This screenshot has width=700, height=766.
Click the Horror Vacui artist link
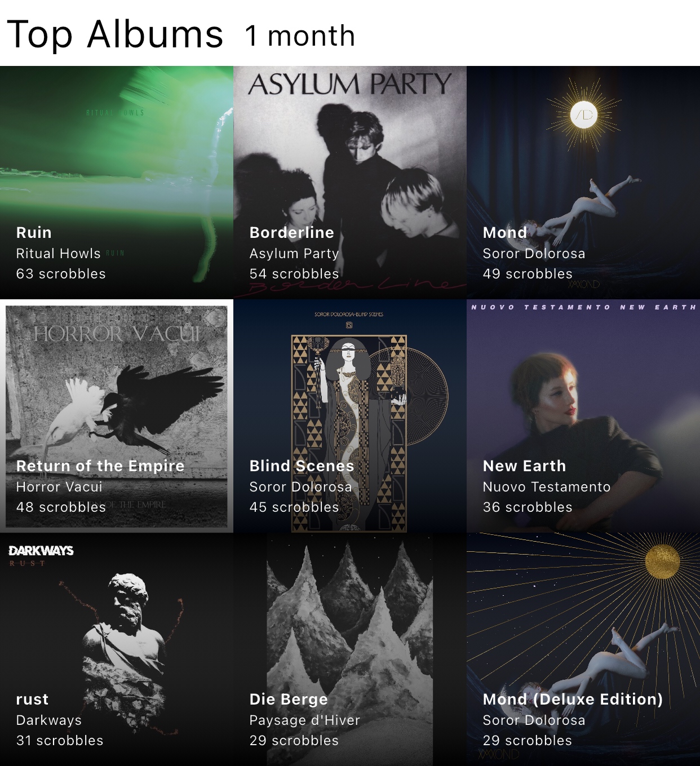(x=59, y=487)
